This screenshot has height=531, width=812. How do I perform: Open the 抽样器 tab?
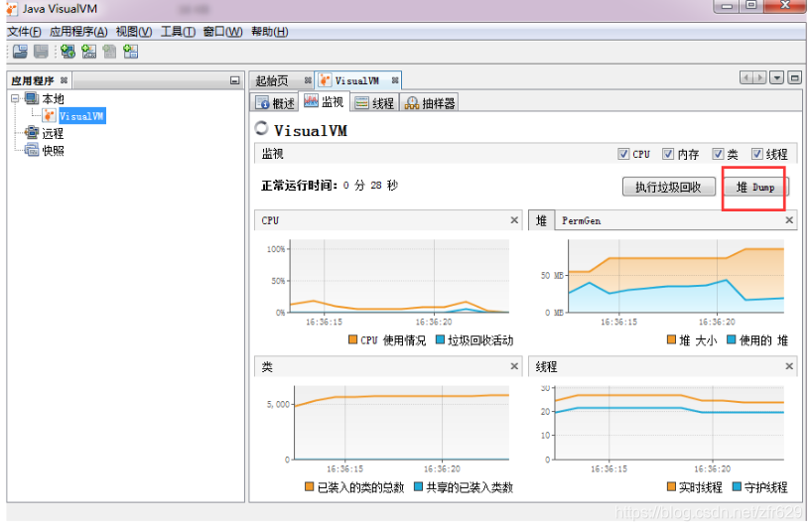pyautogui.click(x=429, y=103)
